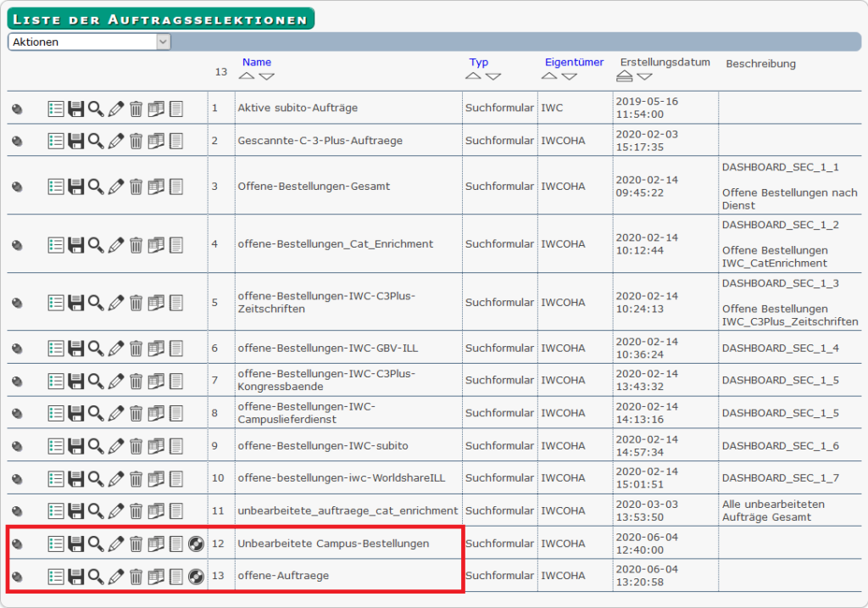The height and width of the screenshot is (608, 868).
Task: Sort Eigentümer descending arrow
Action: pos(569,76)
